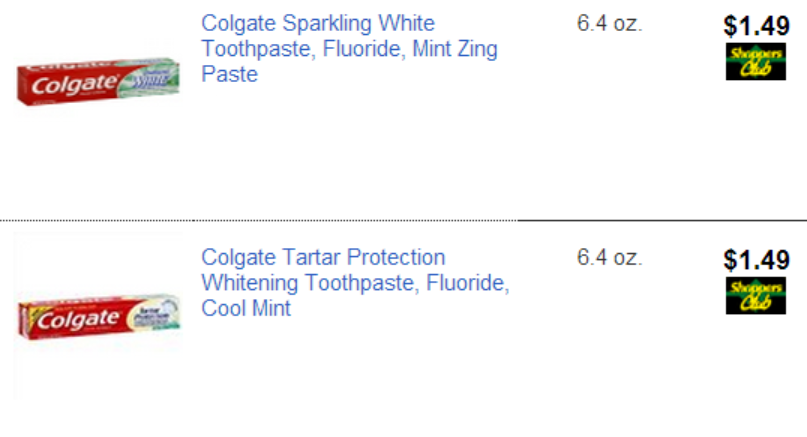This screenshot has height=437, width=807.
Task: Click "Cool Mint" text in second product link
Action: pyautogui.click(x=246, y=309)
